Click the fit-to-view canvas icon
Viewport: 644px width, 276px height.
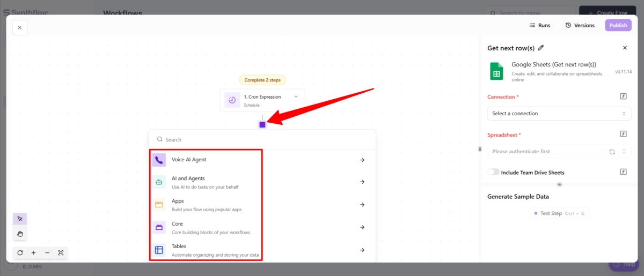click(x=61, y=252)
